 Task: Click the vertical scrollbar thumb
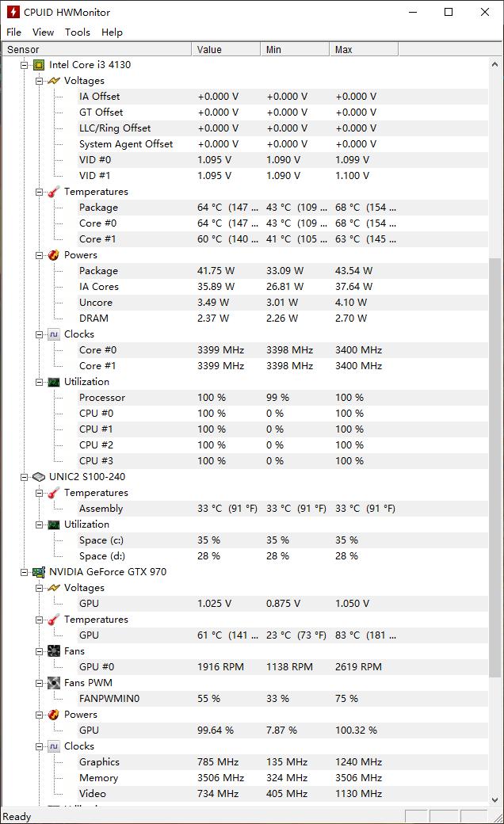(x=496, y=467)
